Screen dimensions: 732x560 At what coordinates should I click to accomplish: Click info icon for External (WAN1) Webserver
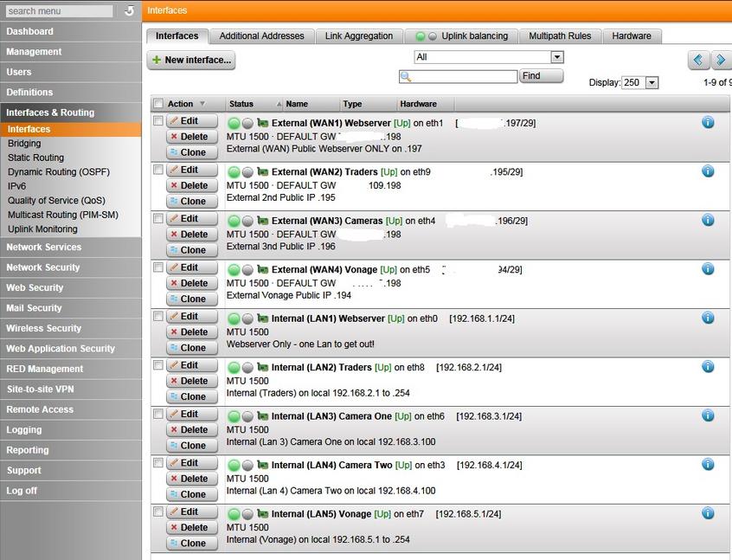pos(708,123)
